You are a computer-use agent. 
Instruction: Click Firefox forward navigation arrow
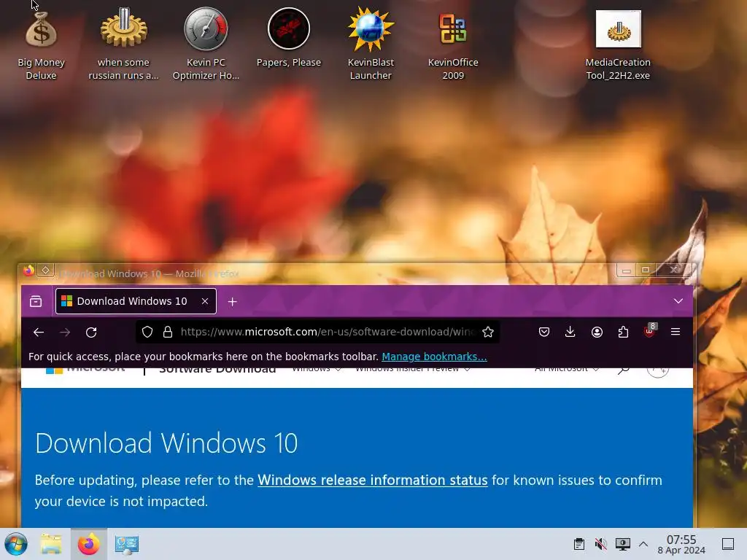(65, 332)
